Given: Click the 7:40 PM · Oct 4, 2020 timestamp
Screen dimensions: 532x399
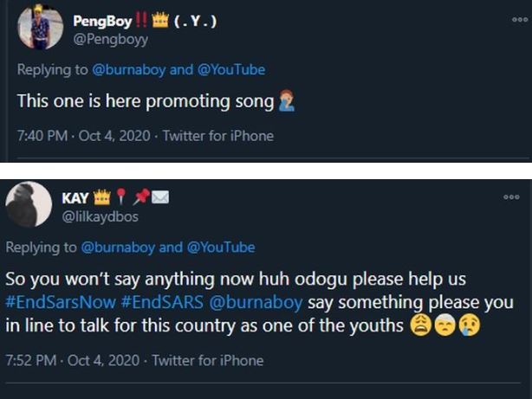Looking at the screenshot, I should pyautogui.click(x=84, y=136).
